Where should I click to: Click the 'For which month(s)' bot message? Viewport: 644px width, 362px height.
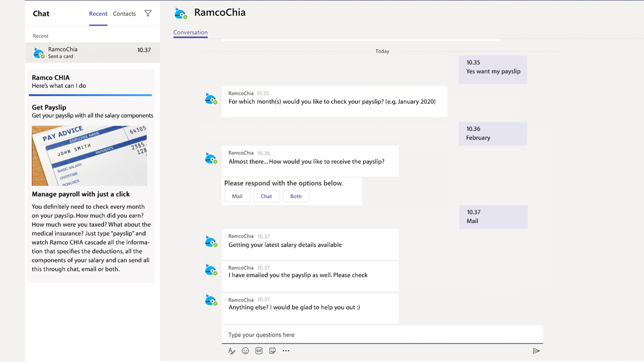(334, 101)
